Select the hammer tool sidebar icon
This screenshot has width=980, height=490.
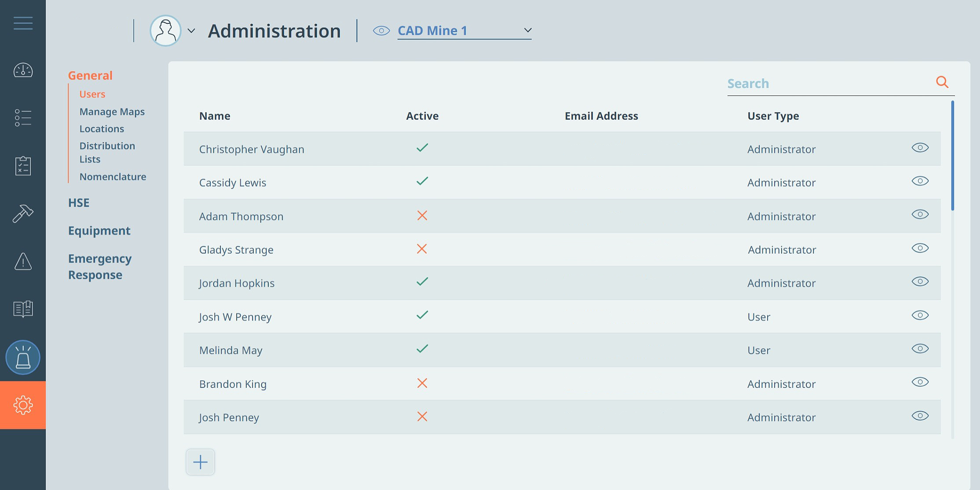click(23, 213)
